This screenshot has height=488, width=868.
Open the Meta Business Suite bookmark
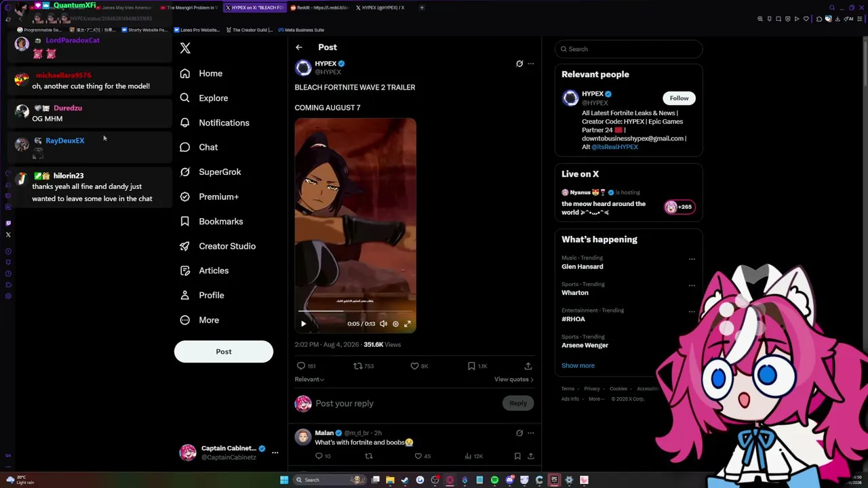300,30
